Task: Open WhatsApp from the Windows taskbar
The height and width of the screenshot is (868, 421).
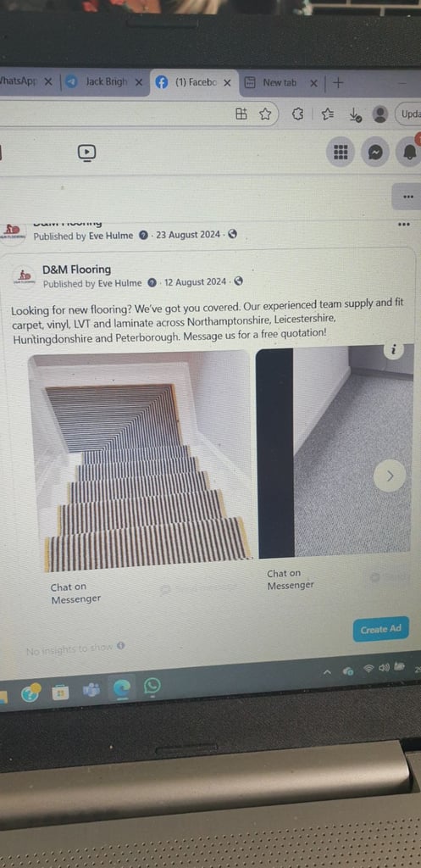Action: pyautogui.click(x=152, y=687)
